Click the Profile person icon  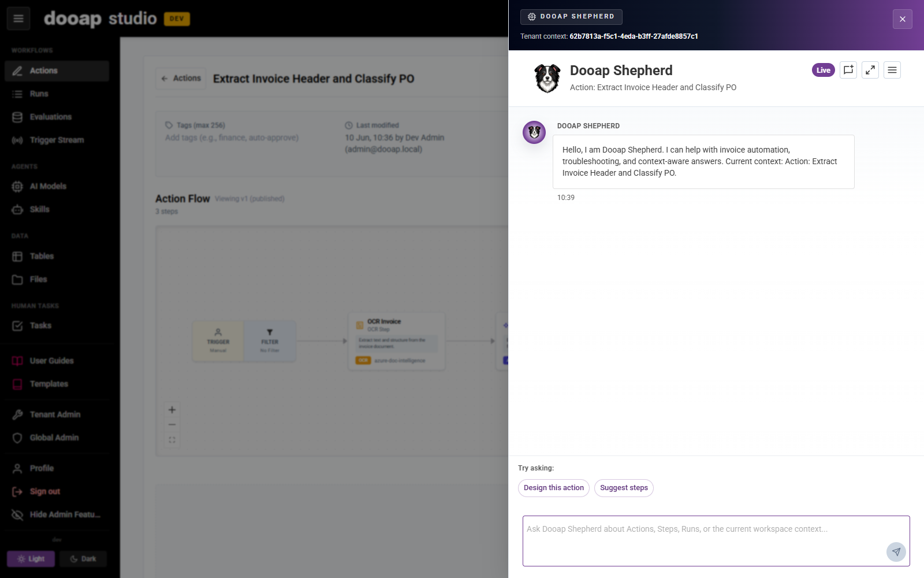click(17, 468)
